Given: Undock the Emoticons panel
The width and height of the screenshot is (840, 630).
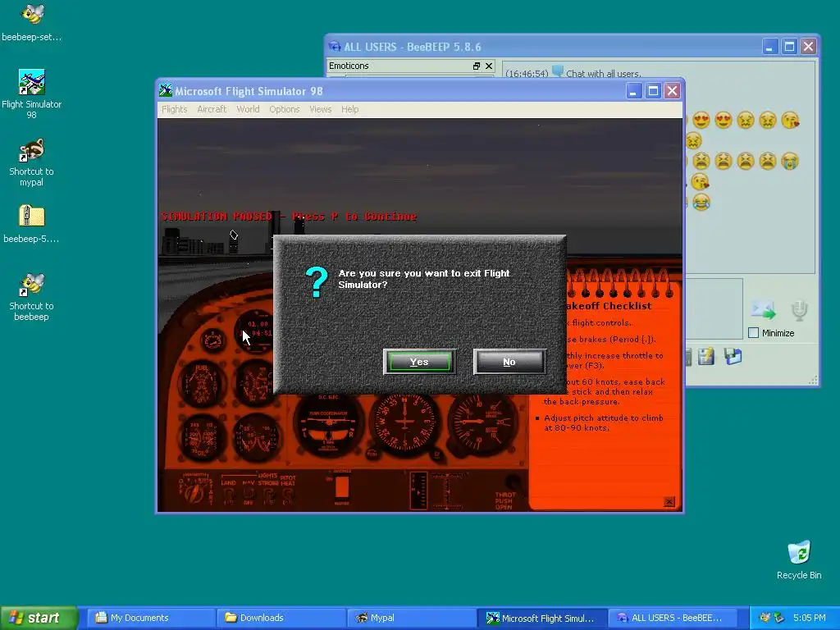Looking at the screenshot, I should pos(477,66).
